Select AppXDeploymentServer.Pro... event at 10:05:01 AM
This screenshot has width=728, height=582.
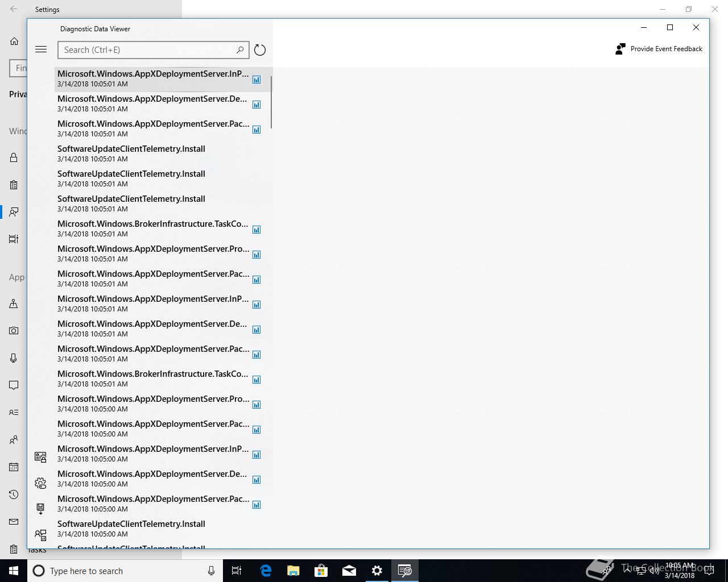[x=163, y=253]
